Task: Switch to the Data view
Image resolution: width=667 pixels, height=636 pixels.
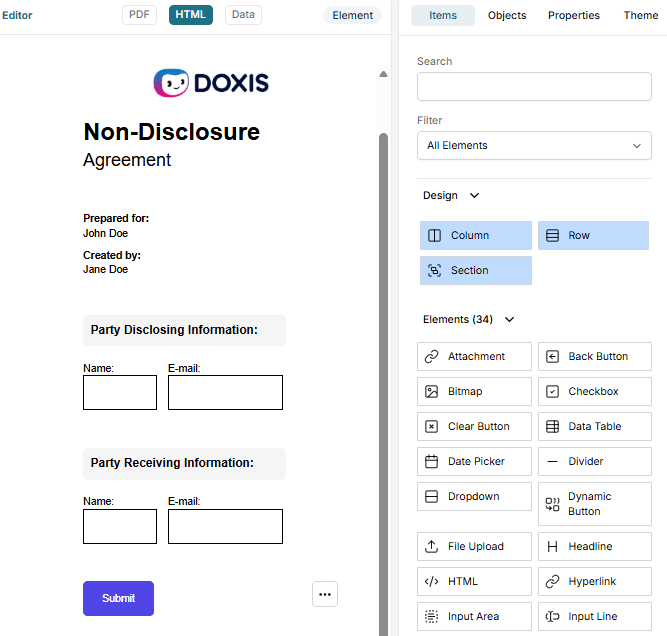Action: 243,15
